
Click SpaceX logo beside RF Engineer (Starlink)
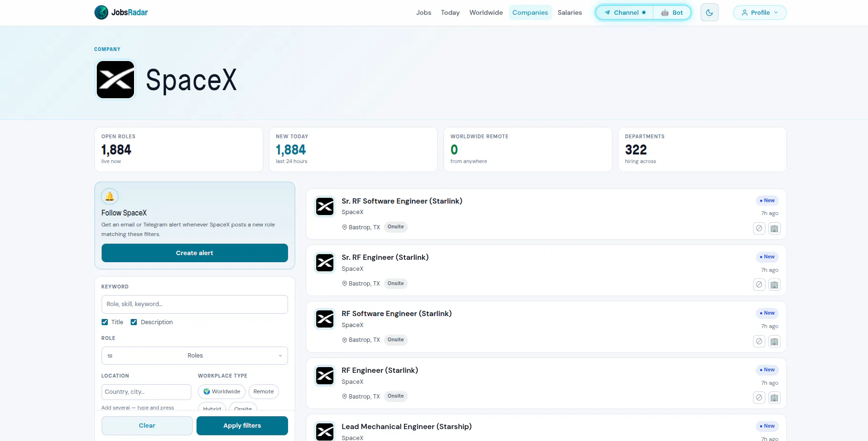click(x=325, y=376)
